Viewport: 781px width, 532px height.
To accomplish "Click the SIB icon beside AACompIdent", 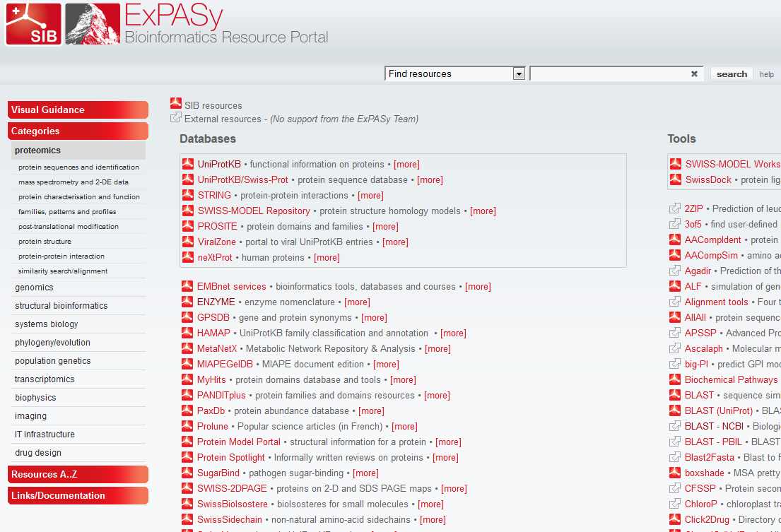I will [675, 240].
